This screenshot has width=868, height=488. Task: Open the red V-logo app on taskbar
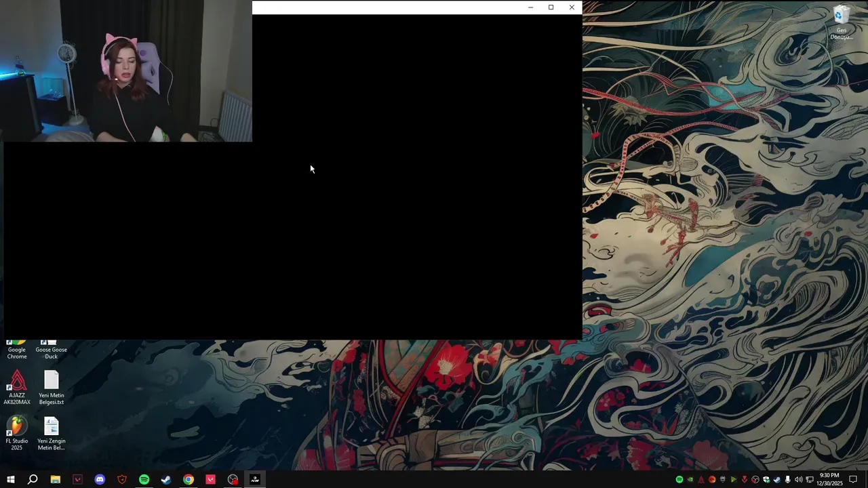click(210, 479)
